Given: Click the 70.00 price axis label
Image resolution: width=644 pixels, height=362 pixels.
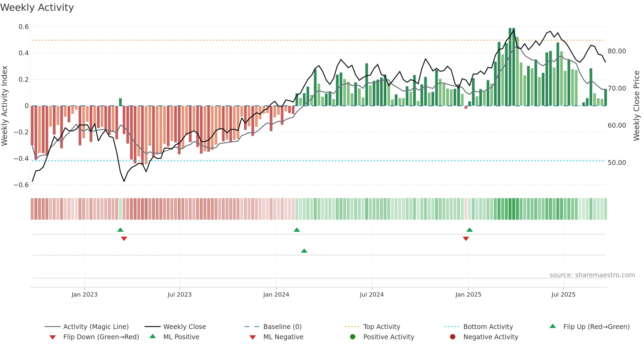Looking at the screenshot, I should [x=617, y=88].
